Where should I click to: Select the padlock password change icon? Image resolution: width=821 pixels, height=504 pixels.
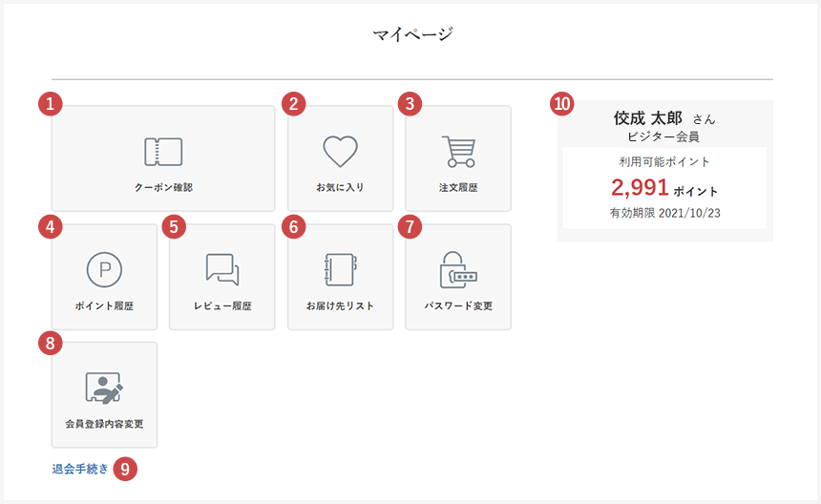point(458,270)
